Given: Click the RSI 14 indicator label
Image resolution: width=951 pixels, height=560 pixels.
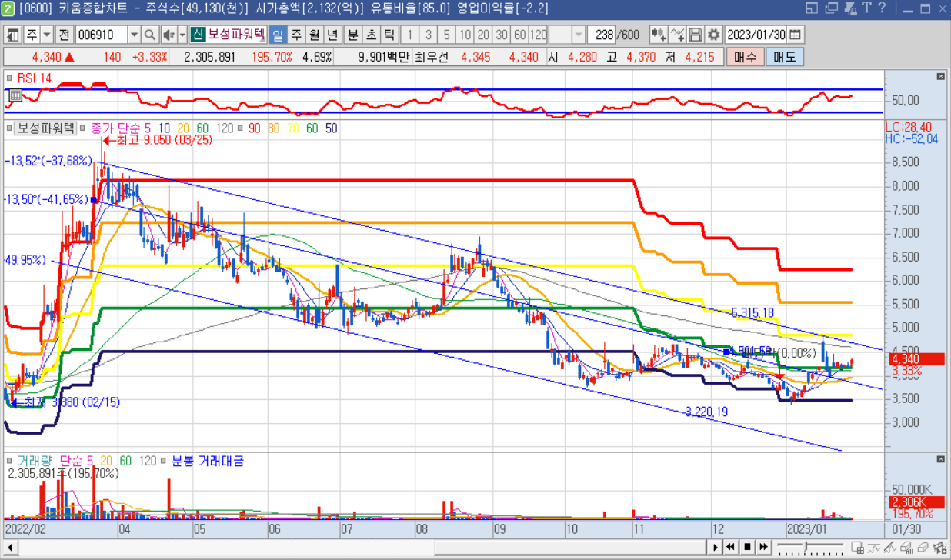Looking at the screenshot, I should 35,78.
